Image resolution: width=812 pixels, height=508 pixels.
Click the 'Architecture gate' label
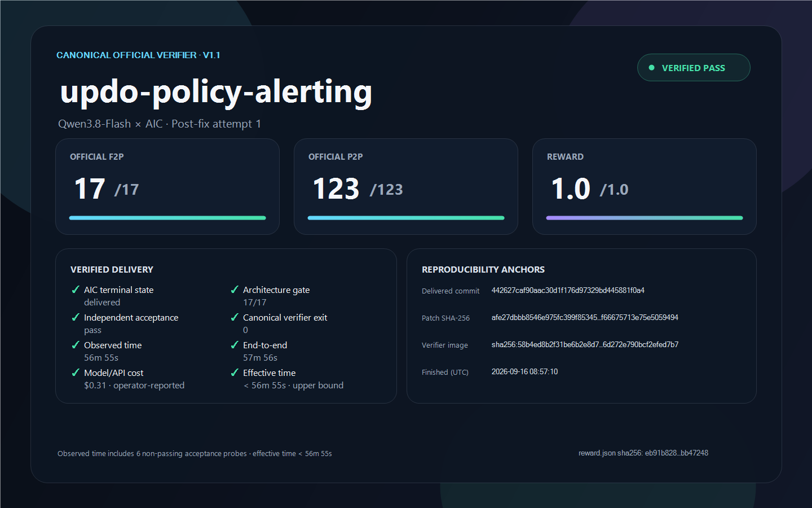point(276,290)
